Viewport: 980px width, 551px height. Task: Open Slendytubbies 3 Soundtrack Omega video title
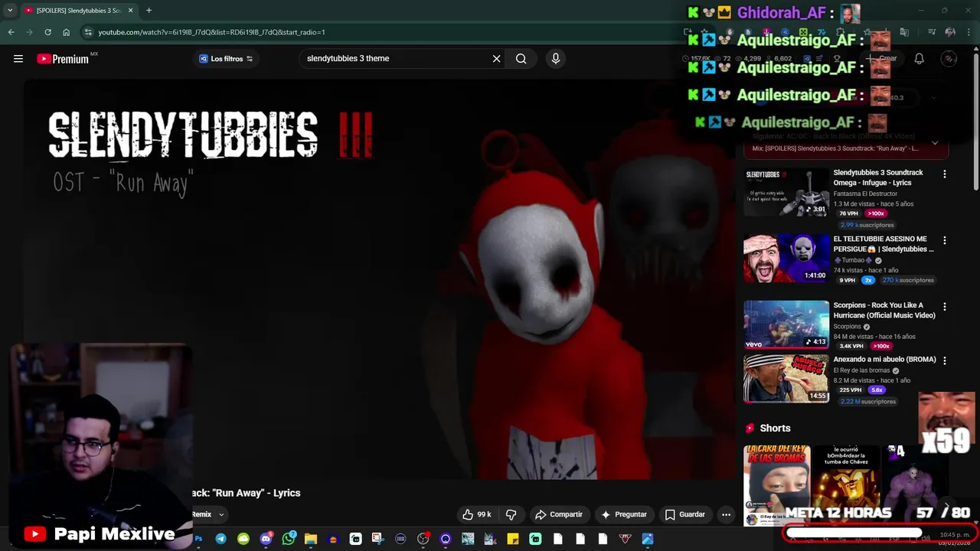point(878,178)
